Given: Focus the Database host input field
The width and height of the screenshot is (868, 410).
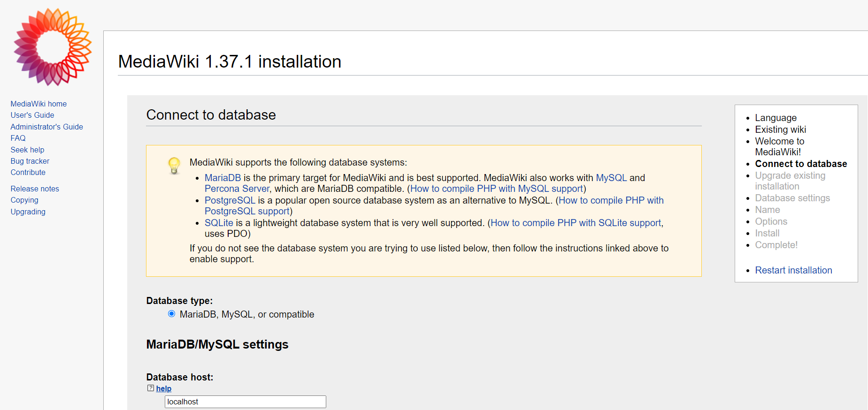Looking at the screenshot, I should (x=246, y=402).
